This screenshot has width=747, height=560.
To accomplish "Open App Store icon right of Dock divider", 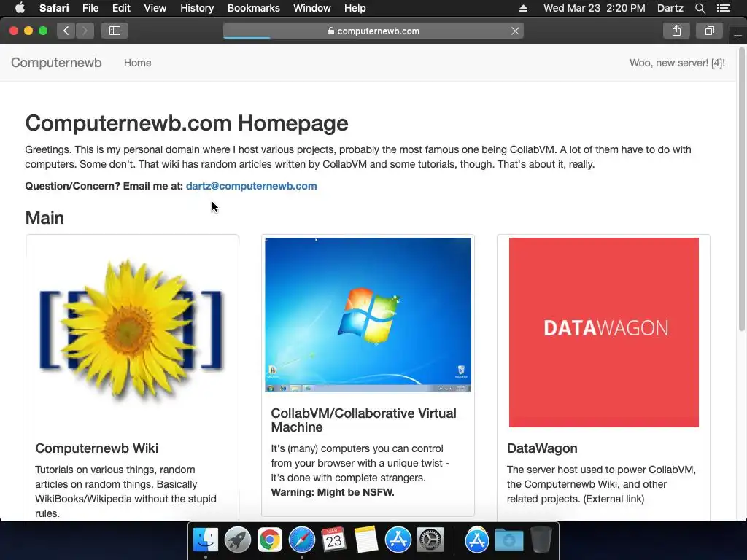I will tap(477, 540).
